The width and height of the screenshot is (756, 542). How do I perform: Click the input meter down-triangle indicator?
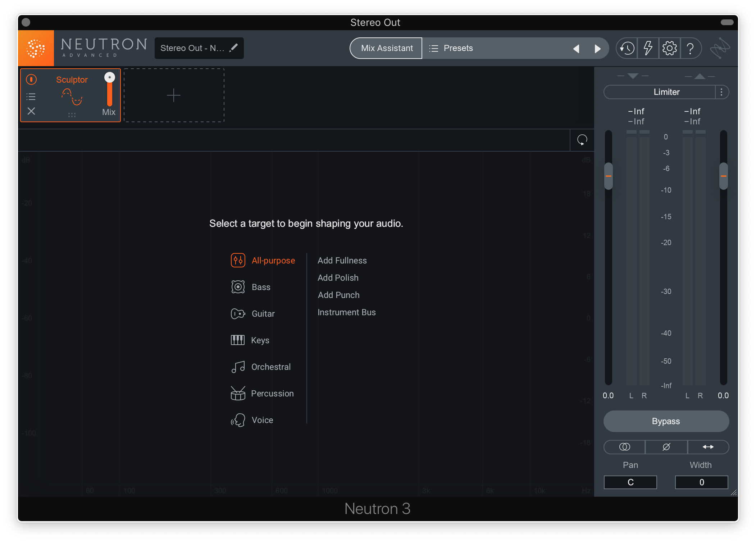coord(633,76)
